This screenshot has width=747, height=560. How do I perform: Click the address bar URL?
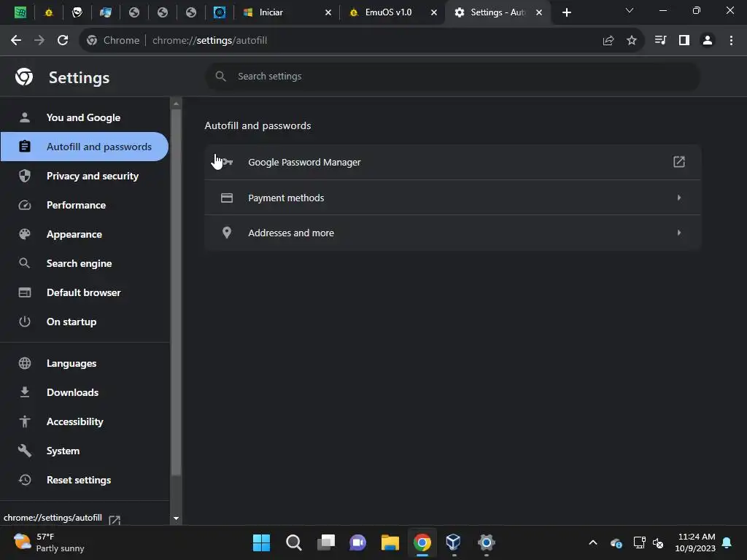(x=209, y=41)
